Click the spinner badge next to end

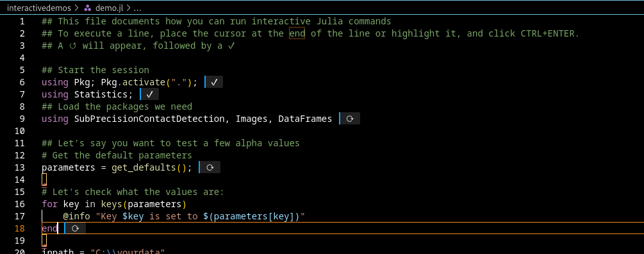coord(75,228)
